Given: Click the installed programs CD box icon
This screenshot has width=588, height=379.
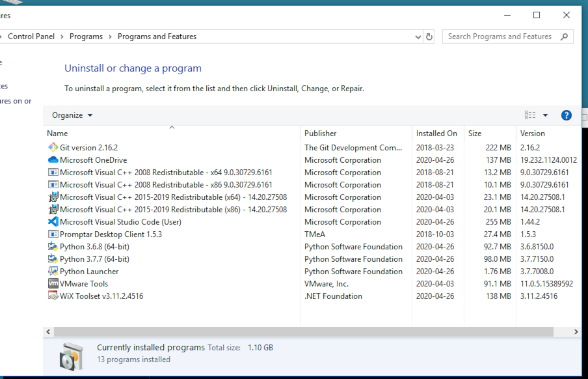Looking at the screenshot, I should [72, 356].
